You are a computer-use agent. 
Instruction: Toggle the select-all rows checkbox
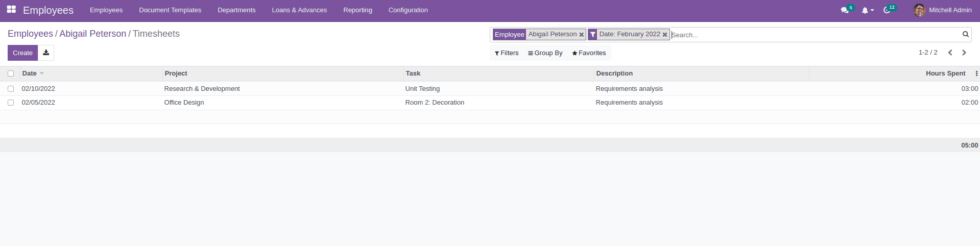[11, 73]
